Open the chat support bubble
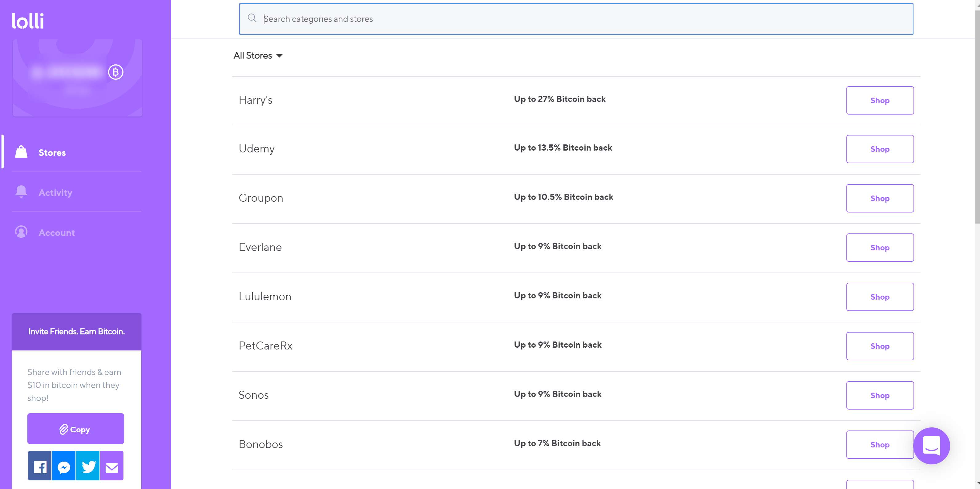 point(931,446)
